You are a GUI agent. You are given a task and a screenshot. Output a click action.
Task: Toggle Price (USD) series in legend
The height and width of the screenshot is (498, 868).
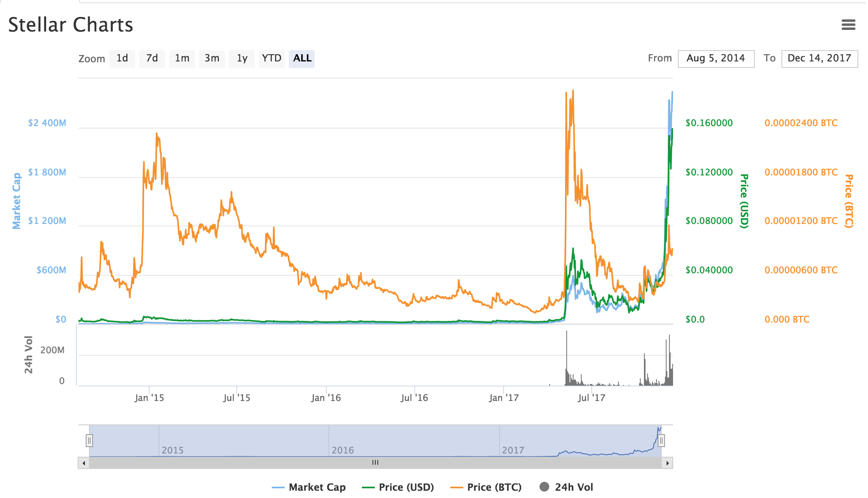(398, 487)
